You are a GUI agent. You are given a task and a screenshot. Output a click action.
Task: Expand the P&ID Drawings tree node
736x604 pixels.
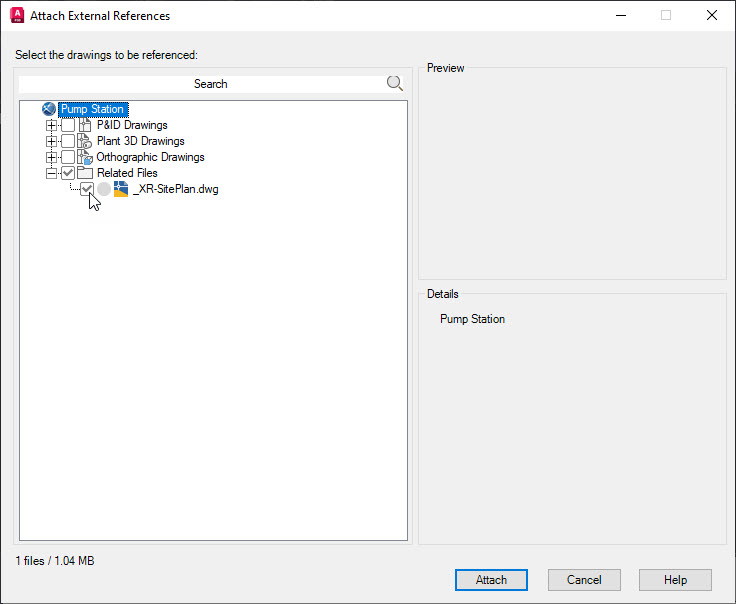52,125
